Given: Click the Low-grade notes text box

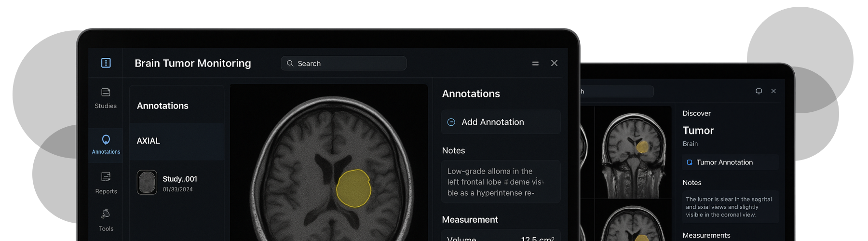Looking at the screenshot, I should [501, 182].
